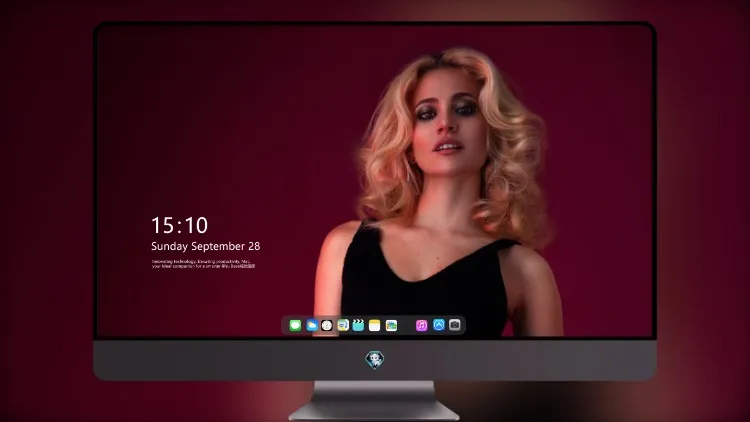Open the yellow Notes app in dock
Screen dimensions: 750x422
click(375, 325)
